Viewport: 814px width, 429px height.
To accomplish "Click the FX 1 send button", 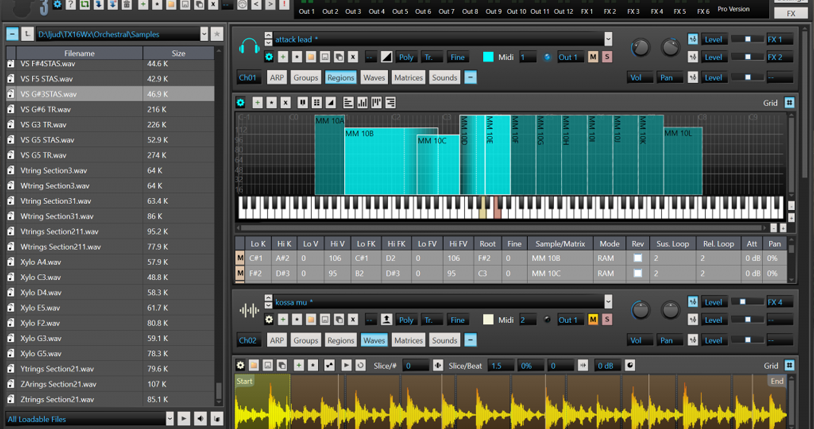I will pos(778,39).
